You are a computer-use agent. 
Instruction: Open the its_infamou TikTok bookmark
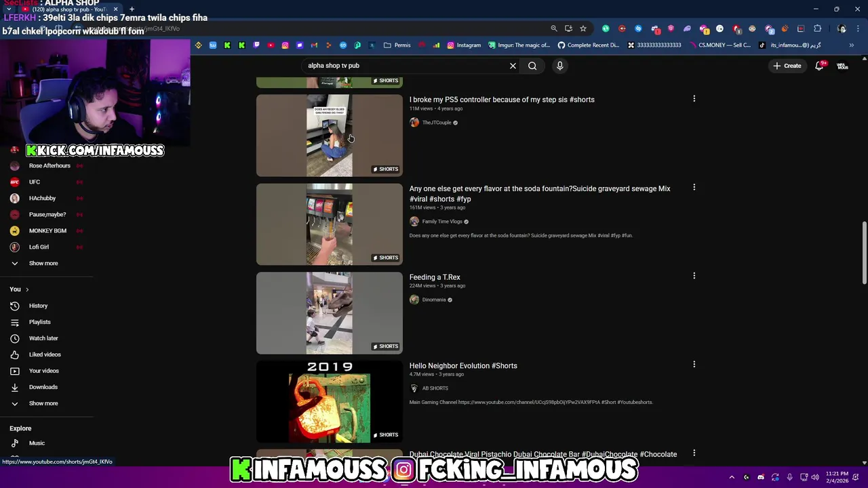click(790, 45)
